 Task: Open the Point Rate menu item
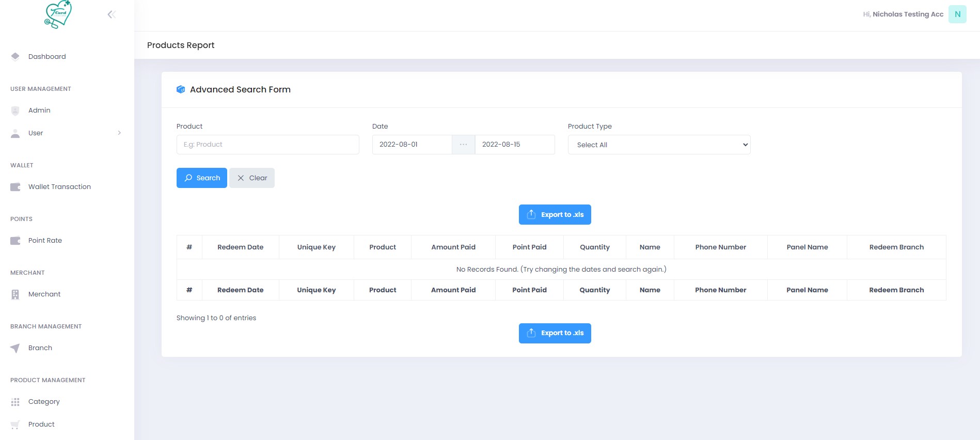pyautogui.click(x=45, y=241)
